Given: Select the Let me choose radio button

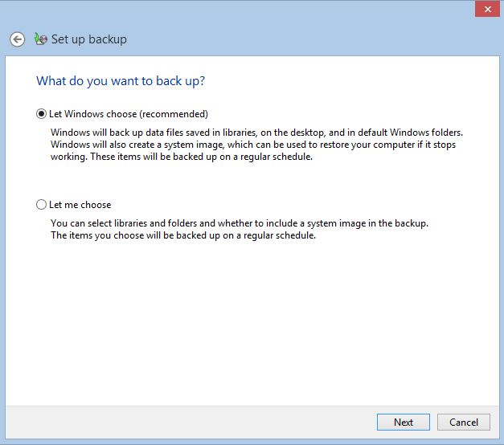Looking at the screenshot, I should pos(41,204).
